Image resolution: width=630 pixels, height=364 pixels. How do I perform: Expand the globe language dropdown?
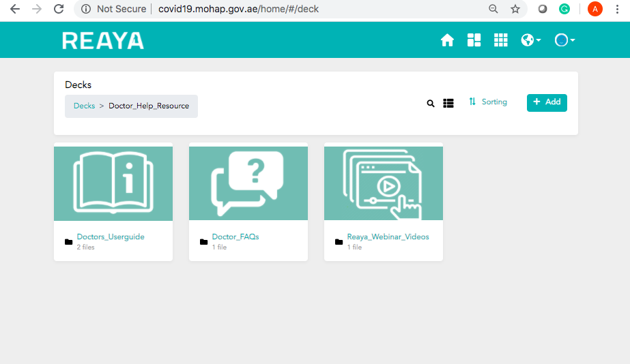coord(530,41)
